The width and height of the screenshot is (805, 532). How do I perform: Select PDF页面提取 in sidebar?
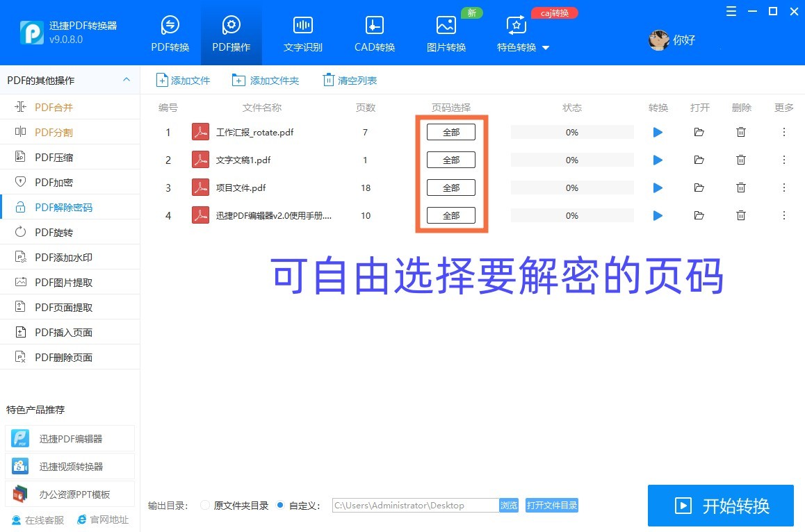click(x=70, y=307)
